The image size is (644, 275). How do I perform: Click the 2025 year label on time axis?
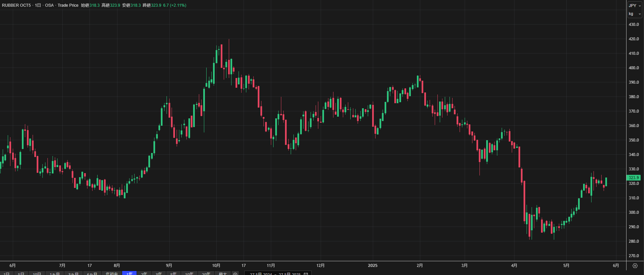(372, 266)
